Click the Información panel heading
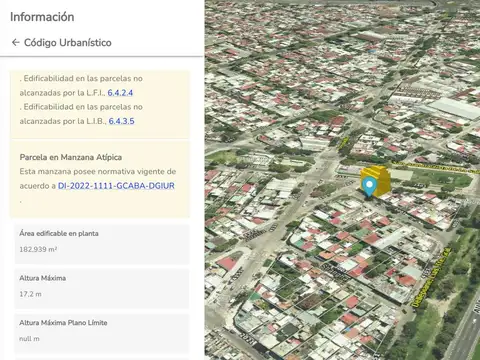Image resolution: width=480 pixels, height=360 pixels. tap(42, 17)
